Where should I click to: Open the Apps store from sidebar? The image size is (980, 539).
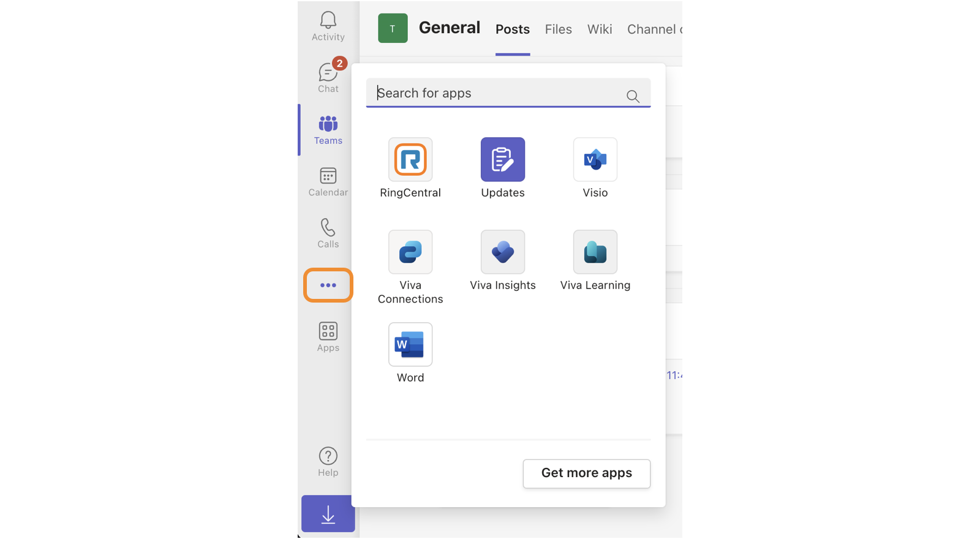click(x=328, y=337)
